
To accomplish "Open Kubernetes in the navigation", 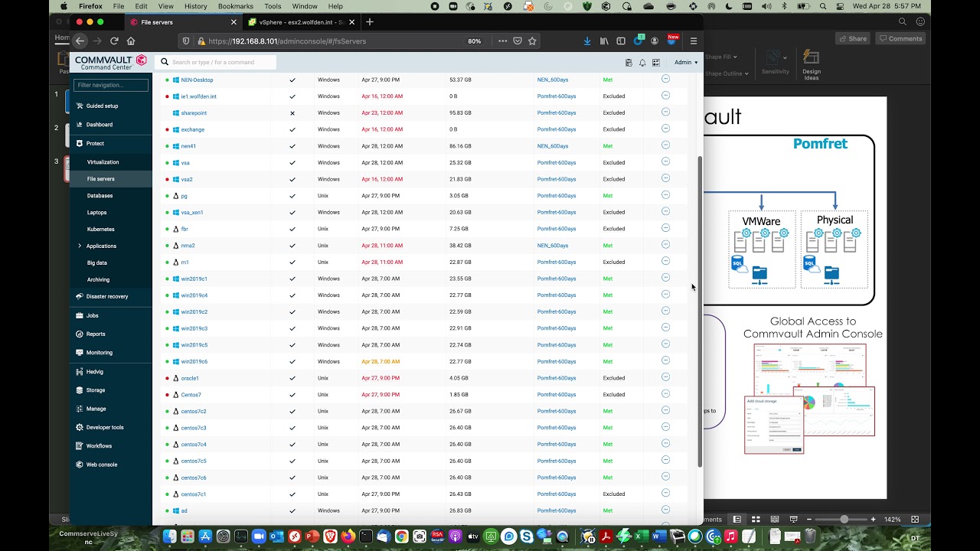I will [100, 230].
